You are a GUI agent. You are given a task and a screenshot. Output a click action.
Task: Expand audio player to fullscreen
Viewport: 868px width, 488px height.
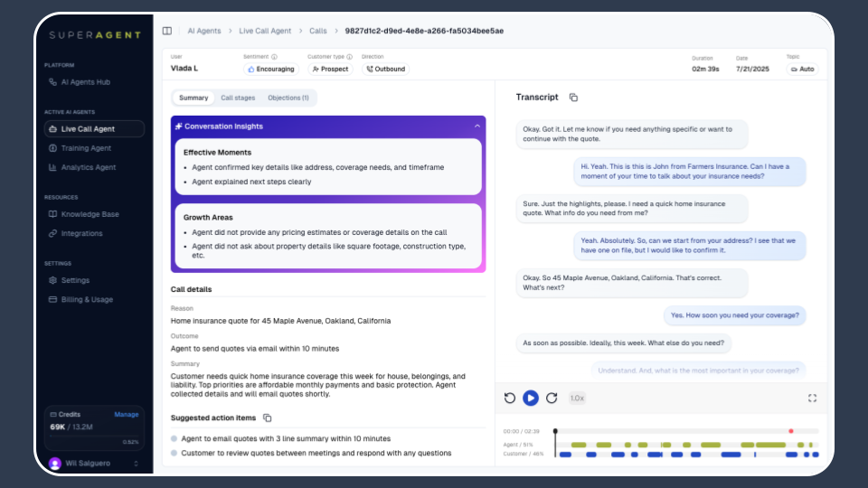click(x=811, y=398)
